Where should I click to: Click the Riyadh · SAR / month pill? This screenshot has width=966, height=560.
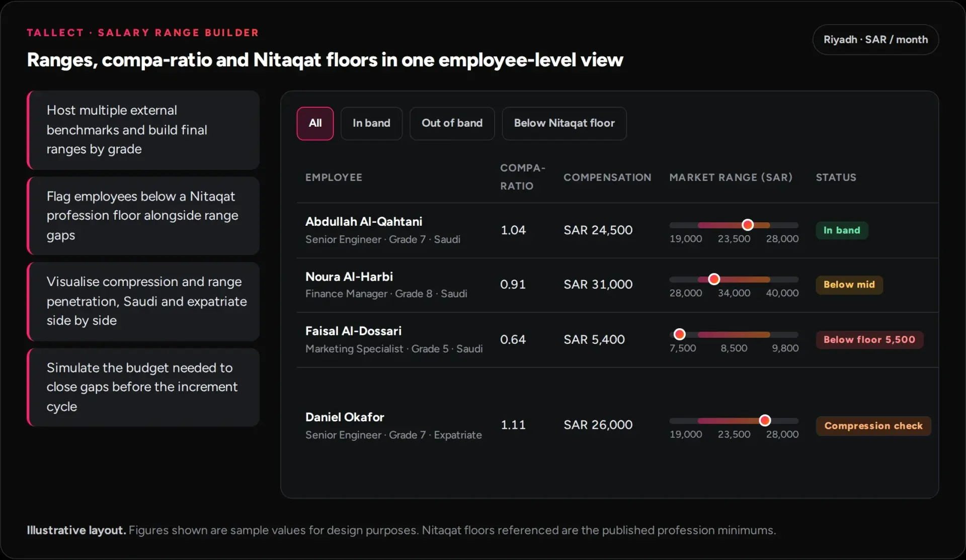coord(875,40)
